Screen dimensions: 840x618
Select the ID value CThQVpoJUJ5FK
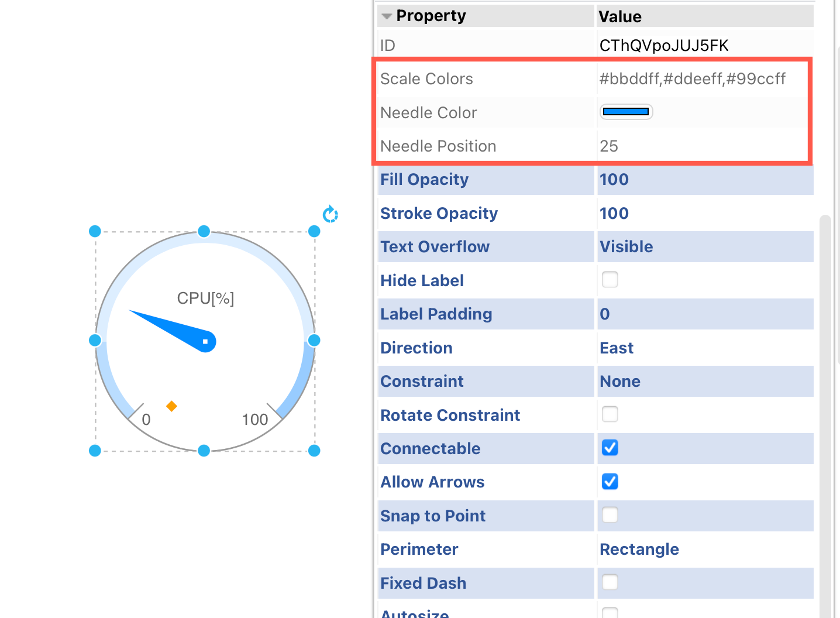click(x=664, y=45)
